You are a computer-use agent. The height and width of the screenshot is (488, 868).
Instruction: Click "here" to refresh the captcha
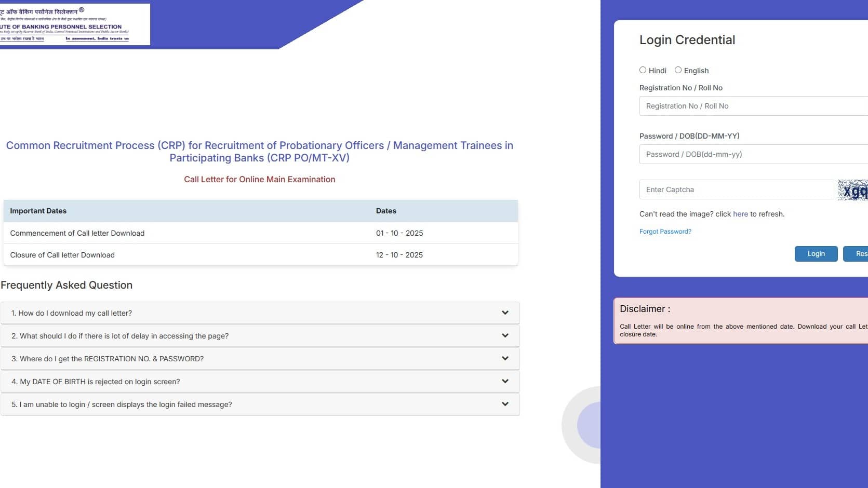[740, 214]
